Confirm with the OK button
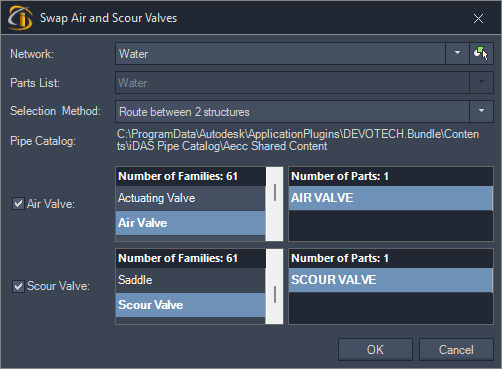Image resolution: width=502 pixels, height=369 pixels. (375, 350)
